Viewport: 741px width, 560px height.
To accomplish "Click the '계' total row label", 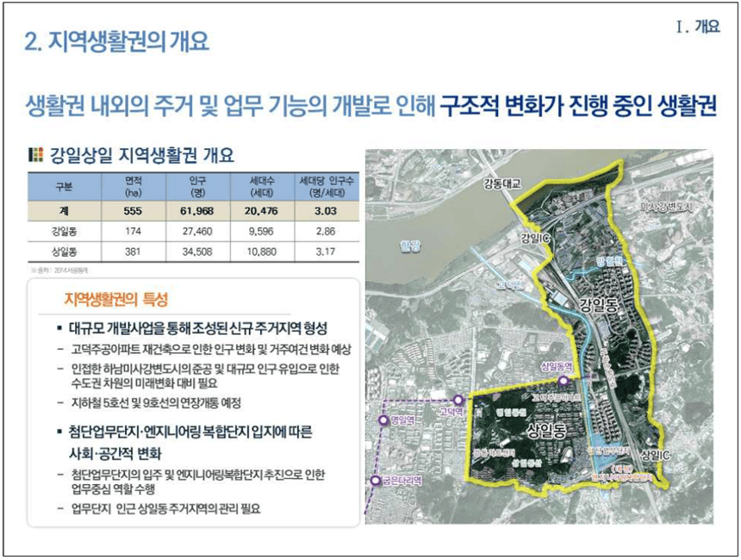I will (x=65, y=211).
